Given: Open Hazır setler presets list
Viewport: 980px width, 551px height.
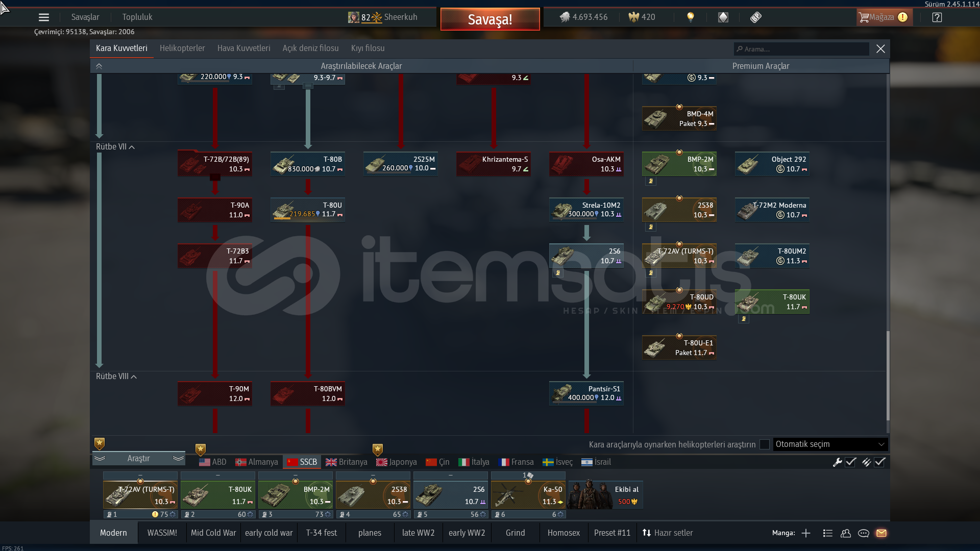Looking at the screenshot, I should [x=668, y=533].
